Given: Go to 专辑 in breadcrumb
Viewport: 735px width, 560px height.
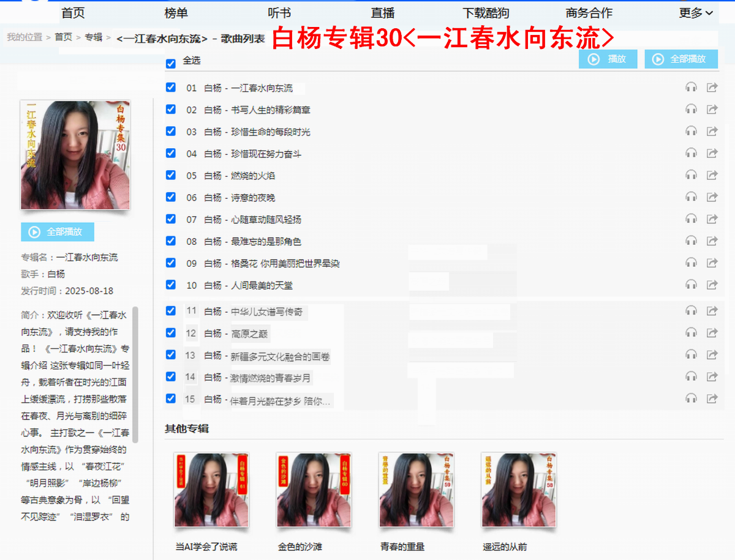Looking at the screenshot, I should tap(94, 37).
